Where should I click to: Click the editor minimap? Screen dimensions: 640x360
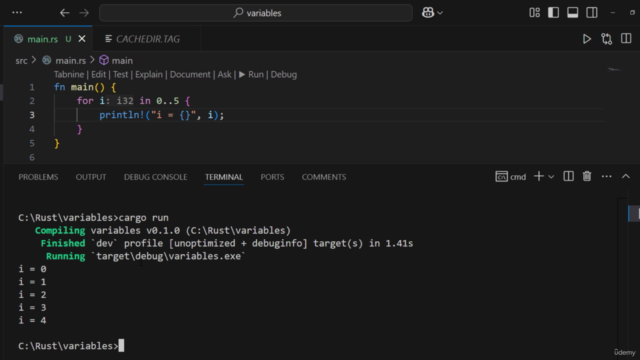[x=615, y=70]
